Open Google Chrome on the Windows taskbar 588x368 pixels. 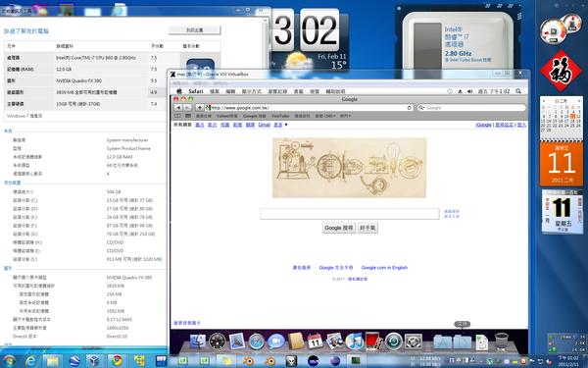tap(117, 361)
